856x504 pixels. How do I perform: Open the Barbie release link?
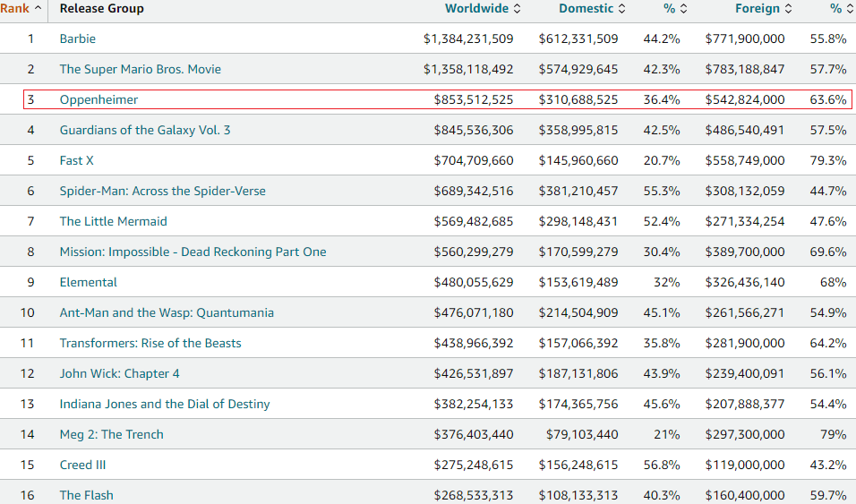click(x=78, y=38)
